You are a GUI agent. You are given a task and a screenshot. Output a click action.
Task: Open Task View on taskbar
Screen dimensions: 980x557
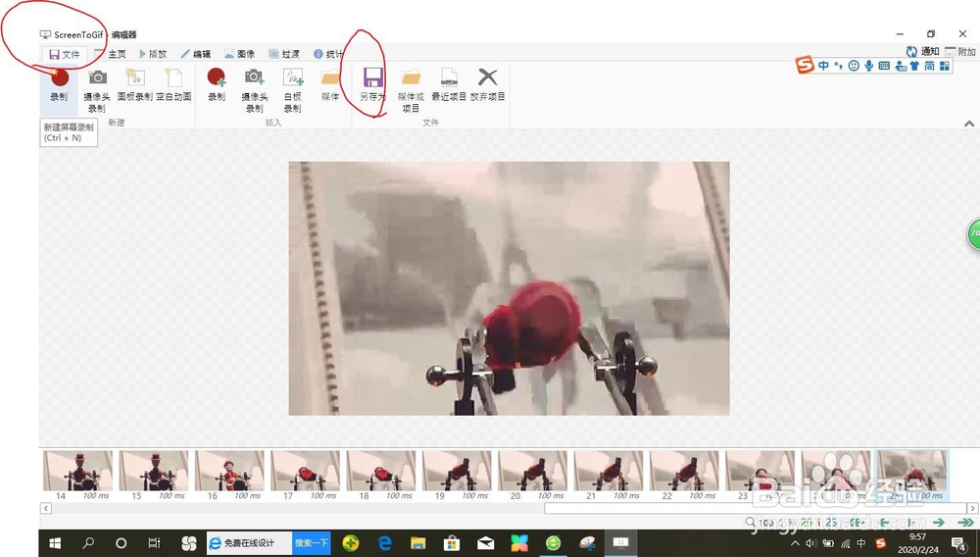(154, 543)
